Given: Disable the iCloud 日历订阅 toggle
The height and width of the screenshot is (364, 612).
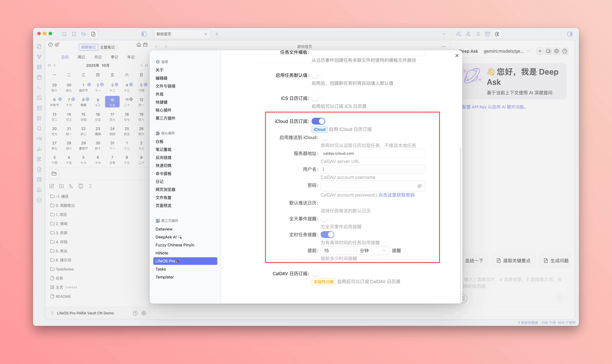Looking at the screenshot, I should 318,121.
